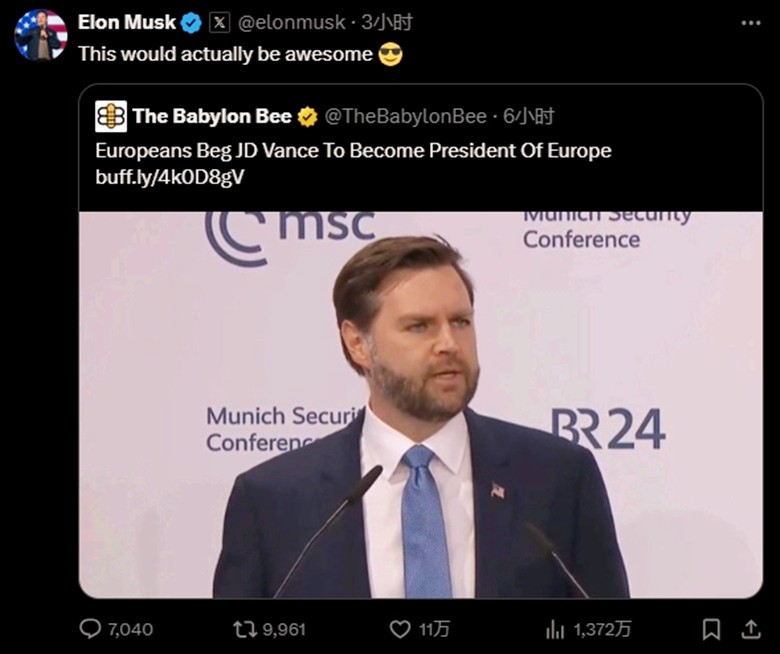View analytics via the bar chart icon
Viewport: 780px width, 654px height.
click(555, 629)
